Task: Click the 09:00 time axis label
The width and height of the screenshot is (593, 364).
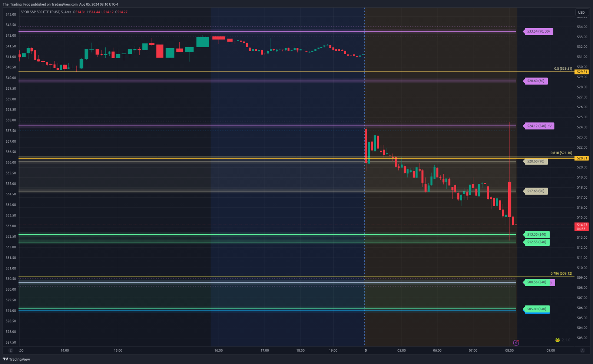Action: [551, 350]
